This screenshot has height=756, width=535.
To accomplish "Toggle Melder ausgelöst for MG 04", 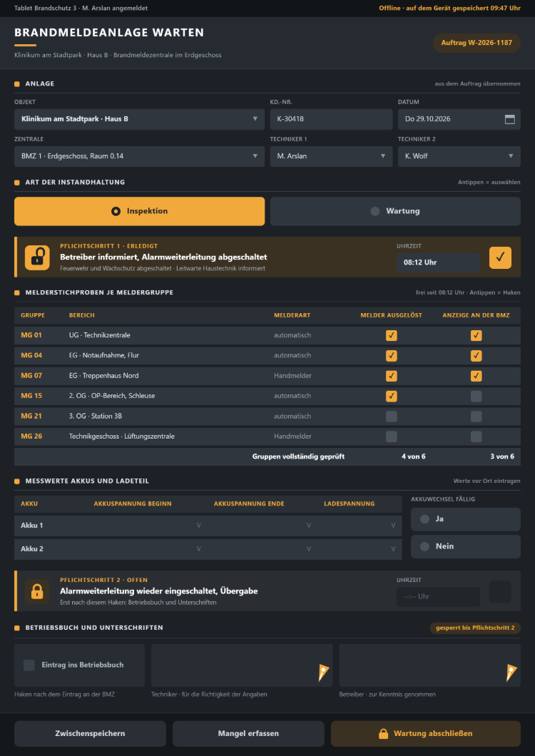I will [391, 356].
